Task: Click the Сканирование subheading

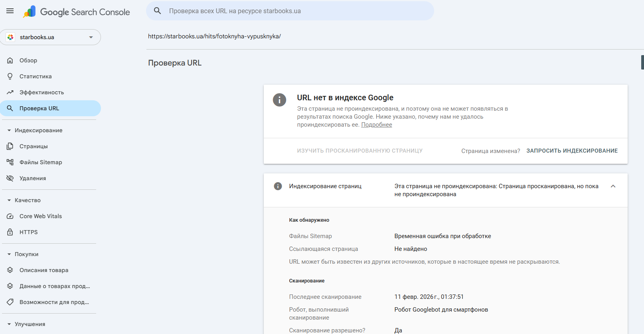Action: (306, 281)
